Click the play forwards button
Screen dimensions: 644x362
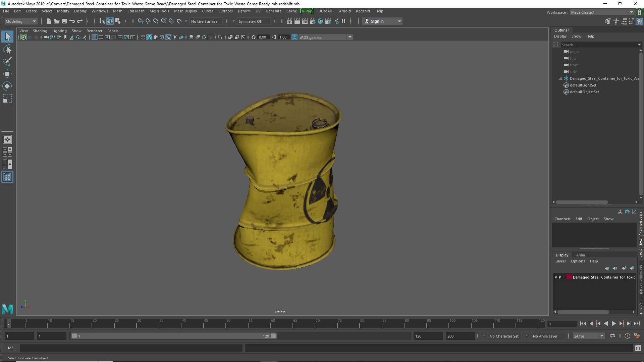(x=613, y=323)
